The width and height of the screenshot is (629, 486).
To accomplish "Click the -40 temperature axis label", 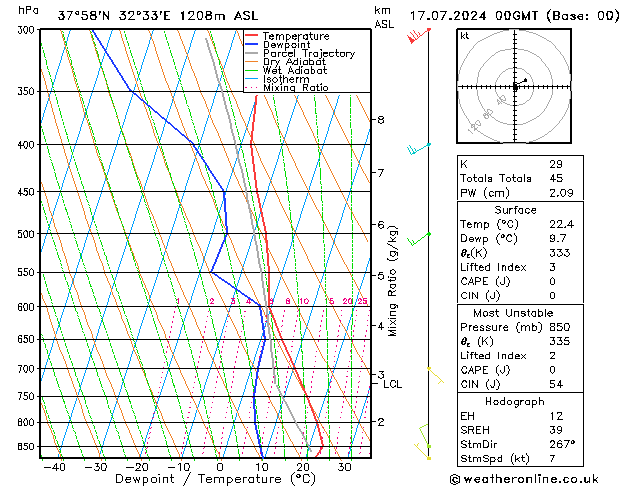I will [54, 467].
